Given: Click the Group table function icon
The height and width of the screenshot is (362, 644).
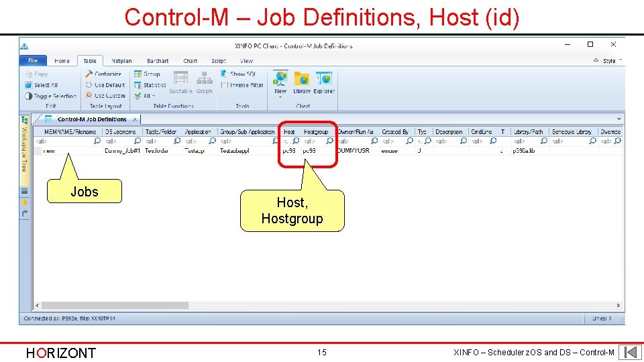Looking at the screenshot, I should (x=138, y=74).
